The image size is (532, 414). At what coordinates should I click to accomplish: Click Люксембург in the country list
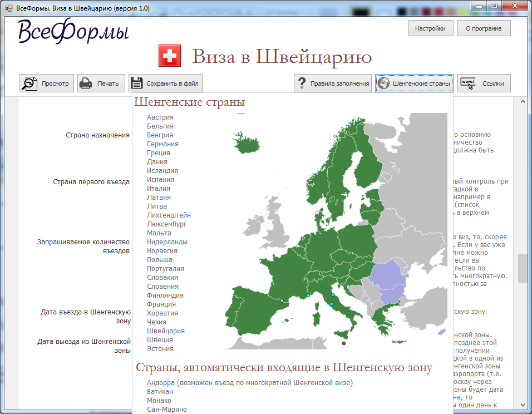[x=166, y=224]
